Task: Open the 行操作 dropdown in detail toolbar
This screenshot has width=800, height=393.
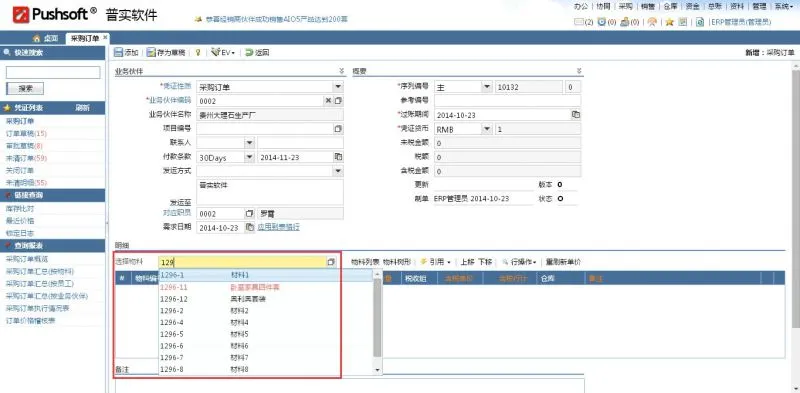Action: coord(519,262)
